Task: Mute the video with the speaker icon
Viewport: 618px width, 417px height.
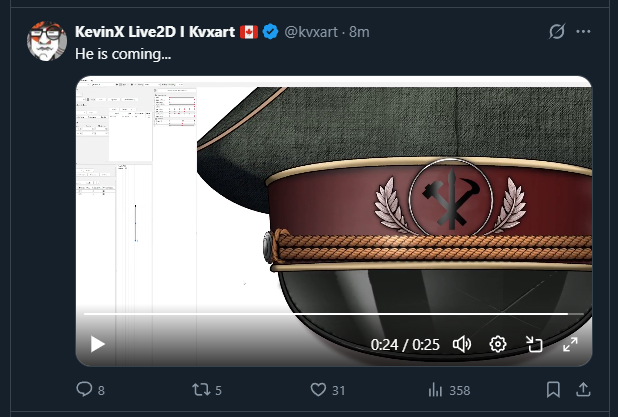Action: click(x=462, y=344)
